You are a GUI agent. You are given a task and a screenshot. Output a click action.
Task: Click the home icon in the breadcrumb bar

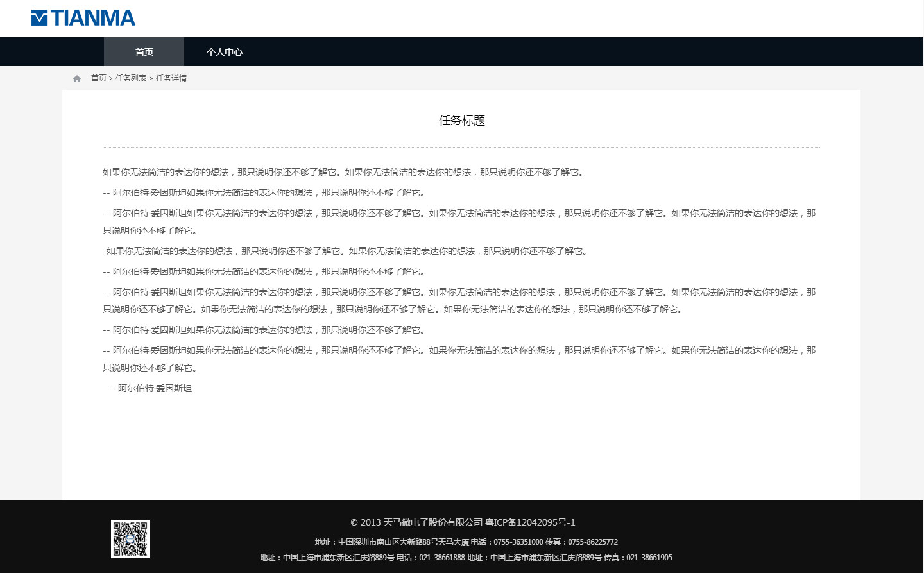77,78
